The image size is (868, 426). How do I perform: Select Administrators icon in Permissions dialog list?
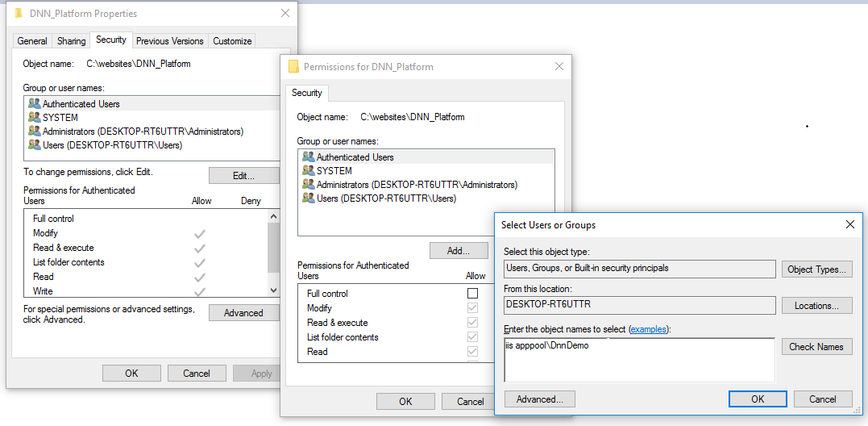[308, 185]
